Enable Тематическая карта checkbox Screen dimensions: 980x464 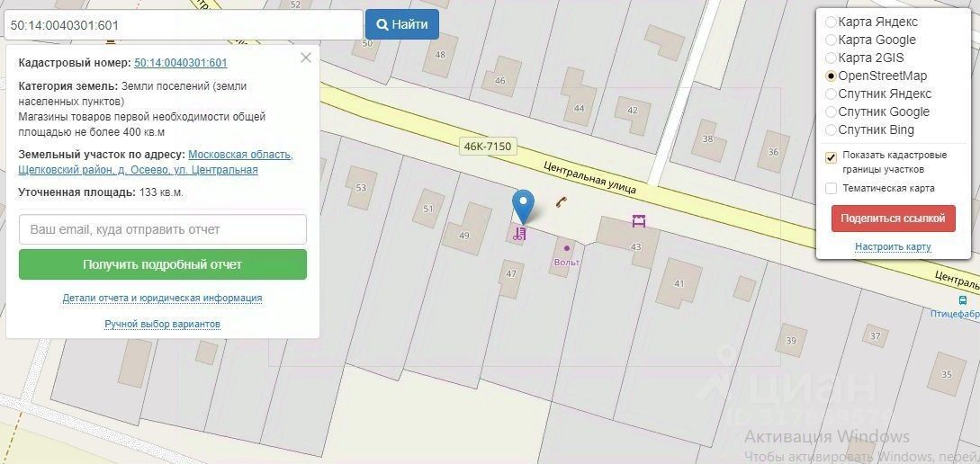tap(831, 188)
